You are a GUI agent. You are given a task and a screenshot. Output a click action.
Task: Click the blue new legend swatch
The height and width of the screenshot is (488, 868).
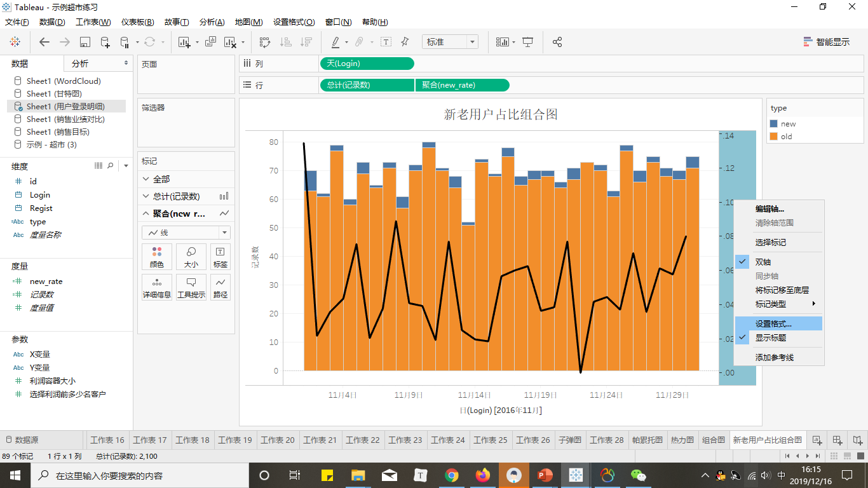coord(773,124)
